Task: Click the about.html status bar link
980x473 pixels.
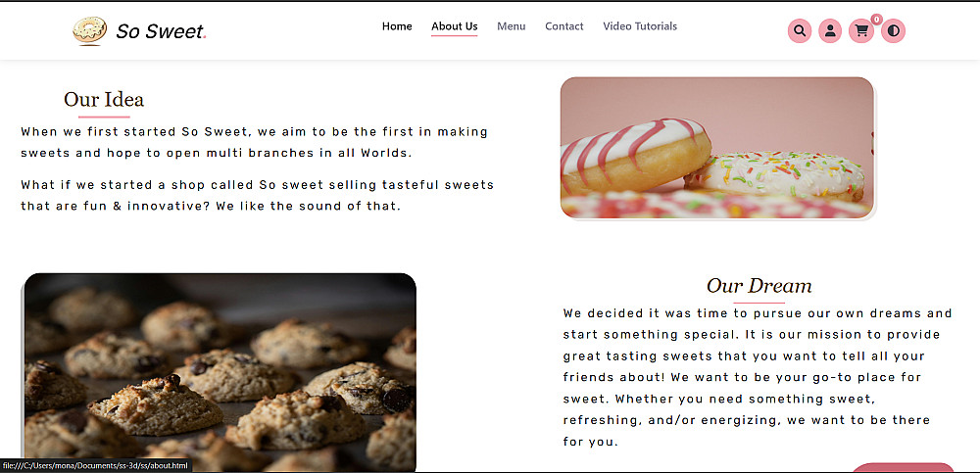Action: point(96,465)
